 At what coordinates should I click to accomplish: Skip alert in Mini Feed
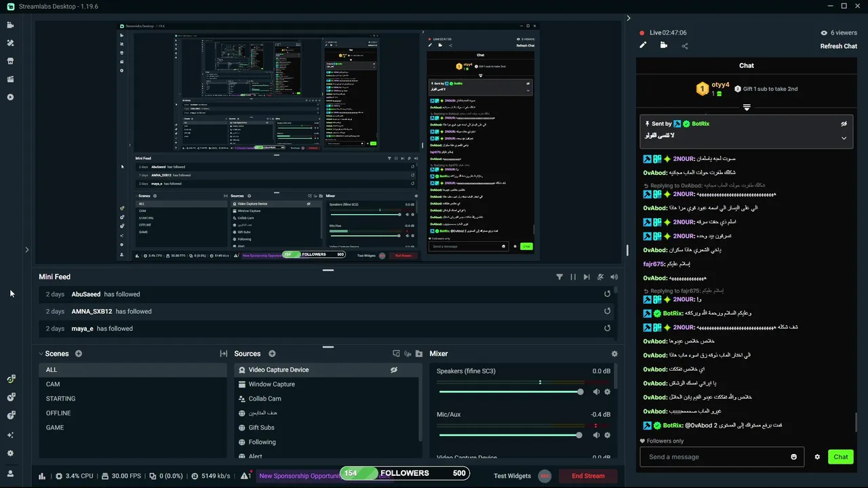[587, 277]
